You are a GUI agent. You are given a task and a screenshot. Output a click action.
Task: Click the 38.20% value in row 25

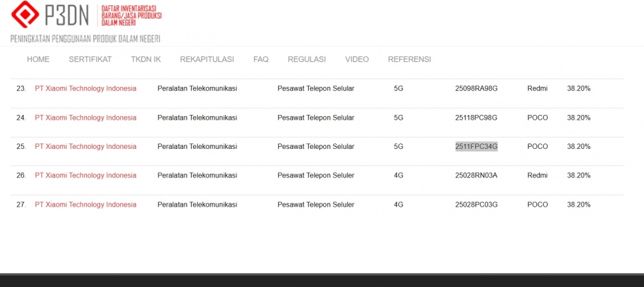[x=579, y=146]
